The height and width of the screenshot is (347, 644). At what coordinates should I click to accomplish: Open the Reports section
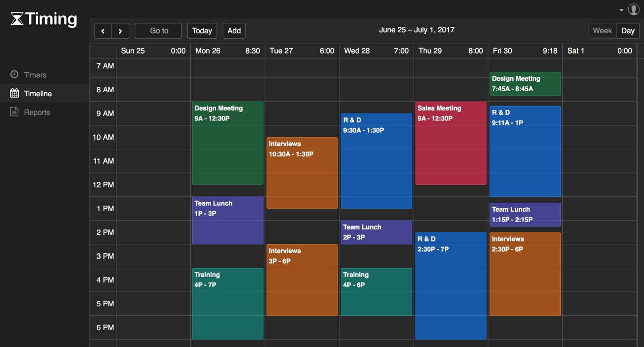point(37,113)
